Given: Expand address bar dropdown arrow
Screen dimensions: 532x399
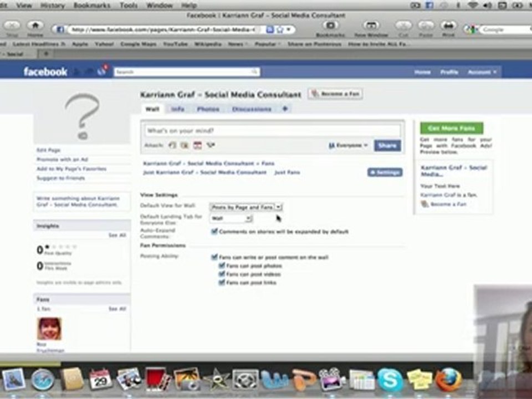Looking at the screenshot, I should 289,30.
